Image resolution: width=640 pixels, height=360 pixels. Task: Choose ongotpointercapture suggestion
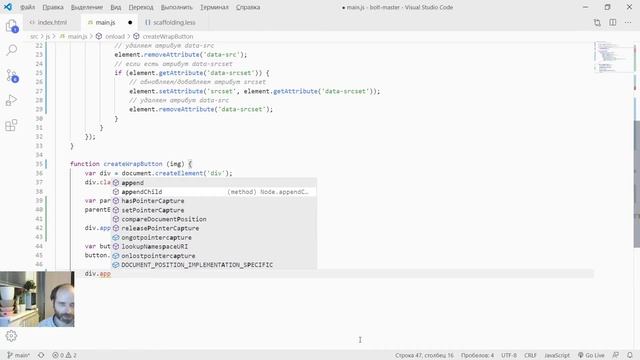(x=214, y=237)
